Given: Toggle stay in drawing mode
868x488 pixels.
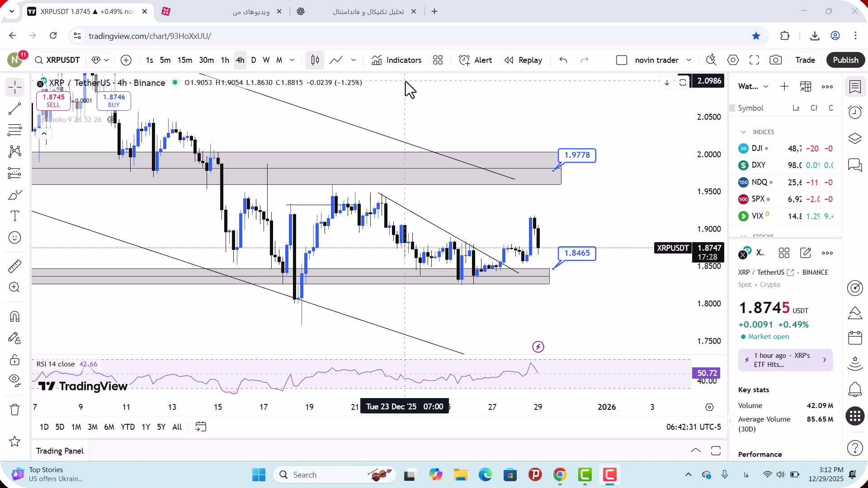Looking at the screenshot, I should [14, 338].
